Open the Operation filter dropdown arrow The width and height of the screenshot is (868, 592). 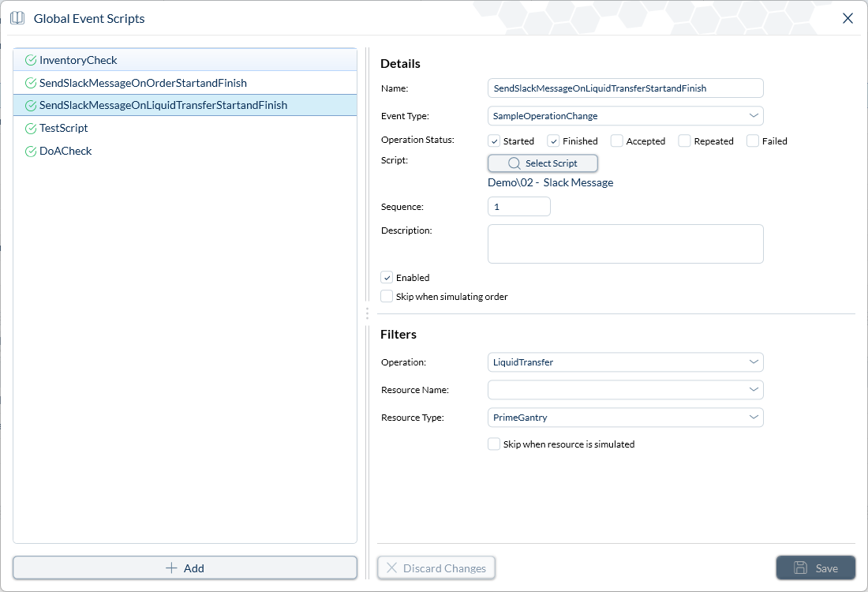[x=754, y=362]
